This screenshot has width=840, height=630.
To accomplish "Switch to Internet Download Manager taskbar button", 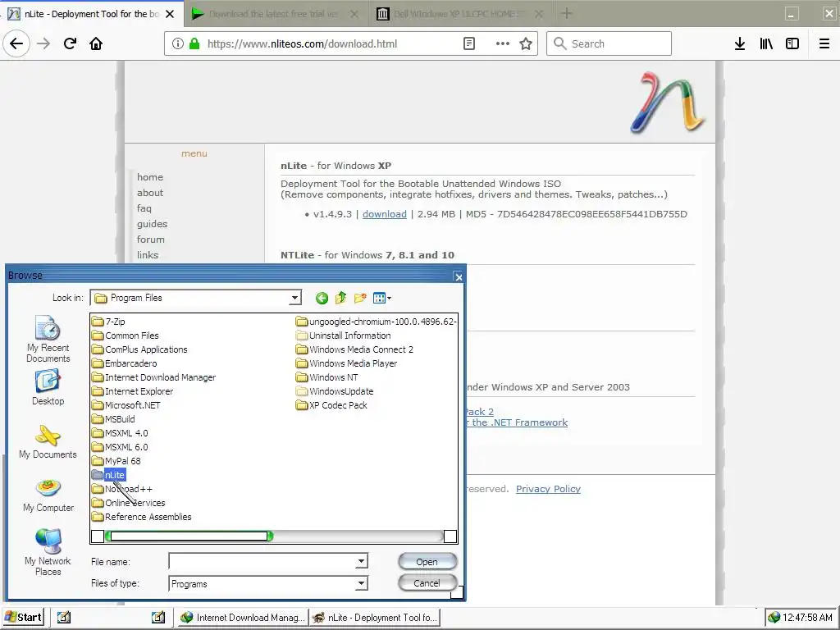I will [x=242, y=617].
